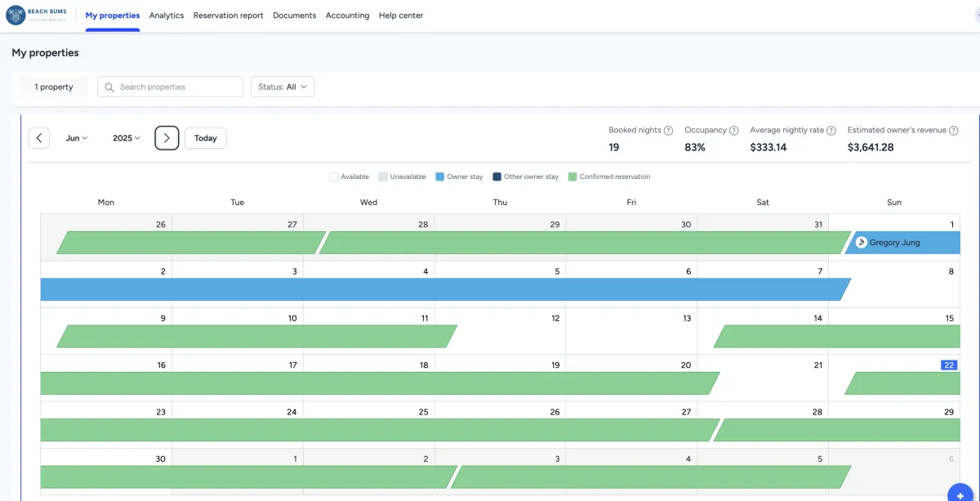The height and width of the screenshot is (501, 980).
Task: Click the green reservation bar starting July 3
Action: [x=651, y=476]
